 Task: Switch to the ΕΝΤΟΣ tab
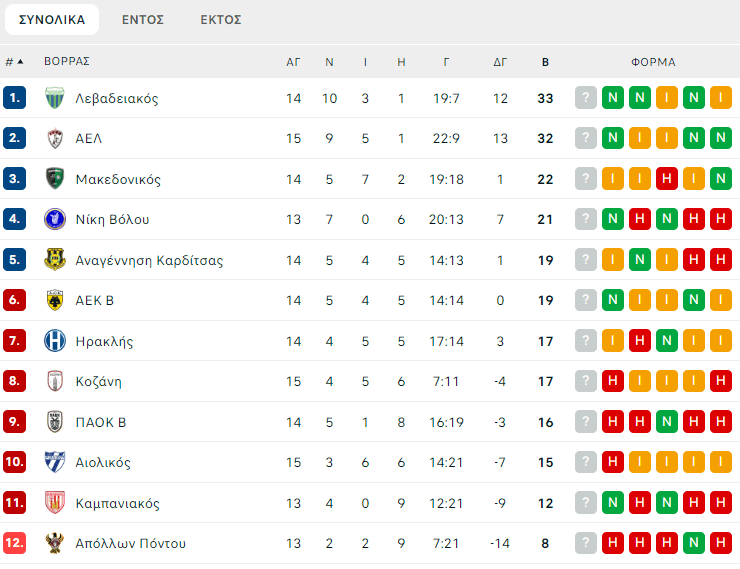click(x=143, y=19)
